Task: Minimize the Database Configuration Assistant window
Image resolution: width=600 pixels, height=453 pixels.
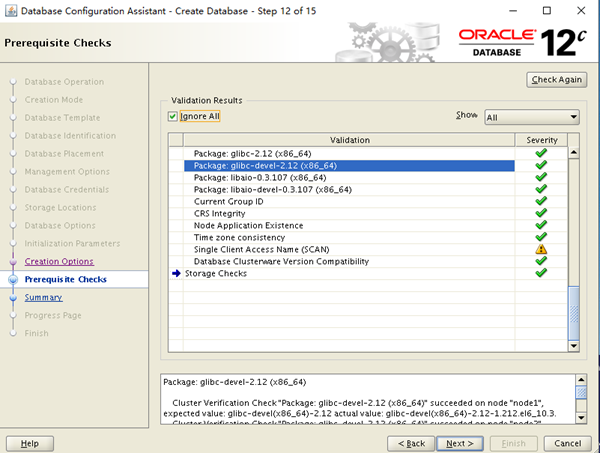Action: click(x=513, y=11)
